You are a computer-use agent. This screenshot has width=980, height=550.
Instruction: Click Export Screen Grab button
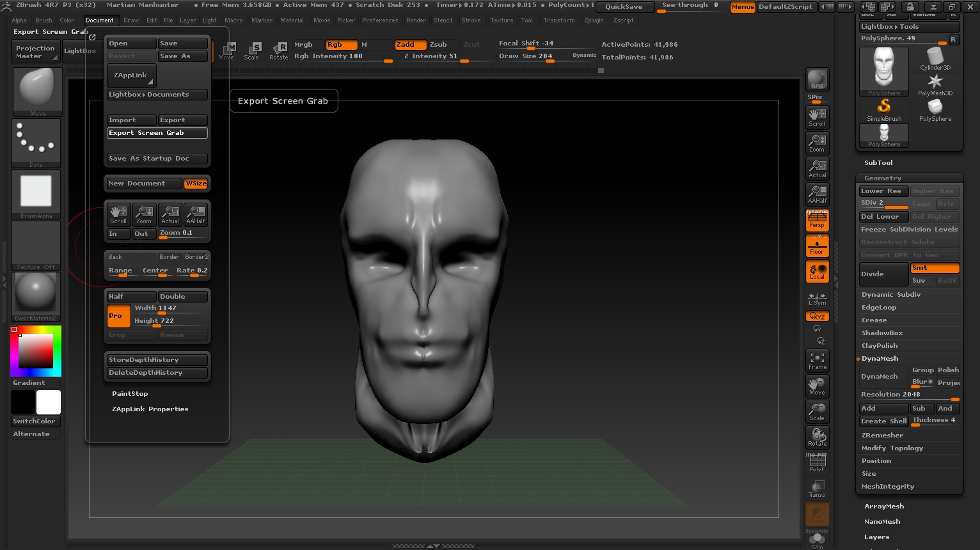[157, 133]
